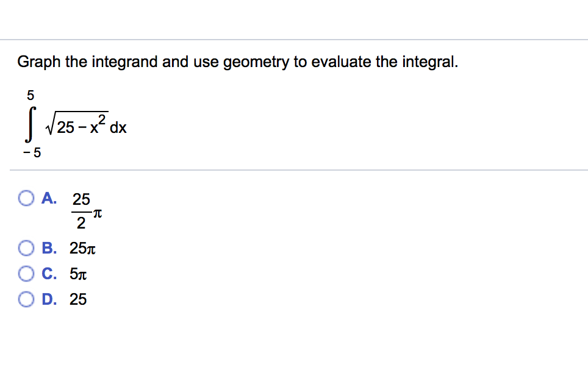Click the question instruction text
Image resolution: width=588 pixels, height=384 pixels.
pos(237,62)
